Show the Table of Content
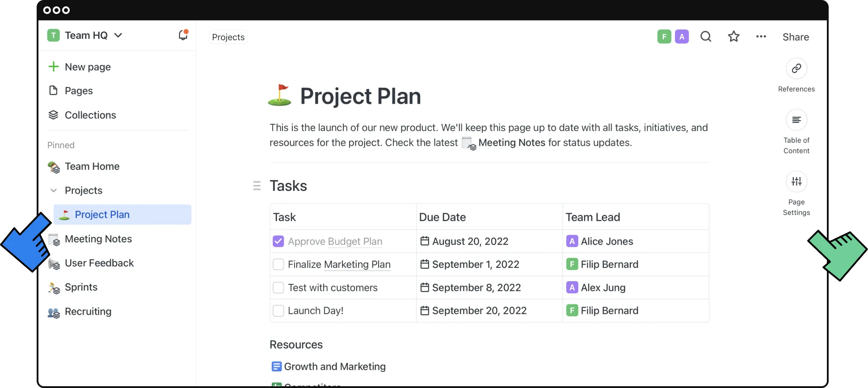This screenshot has width=868, height=388. click(796, 120)
